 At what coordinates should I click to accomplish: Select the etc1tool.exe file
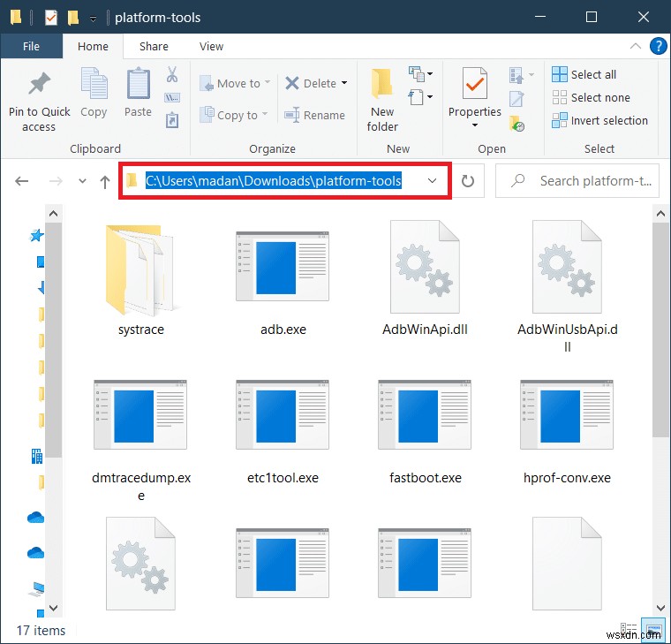283,432
